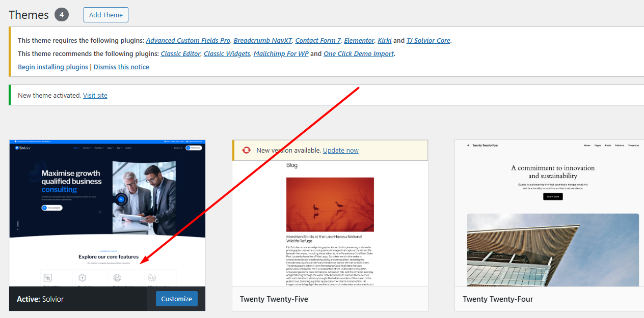Click Update now for Twenty Twenty-Five

[x=341, y=150]
